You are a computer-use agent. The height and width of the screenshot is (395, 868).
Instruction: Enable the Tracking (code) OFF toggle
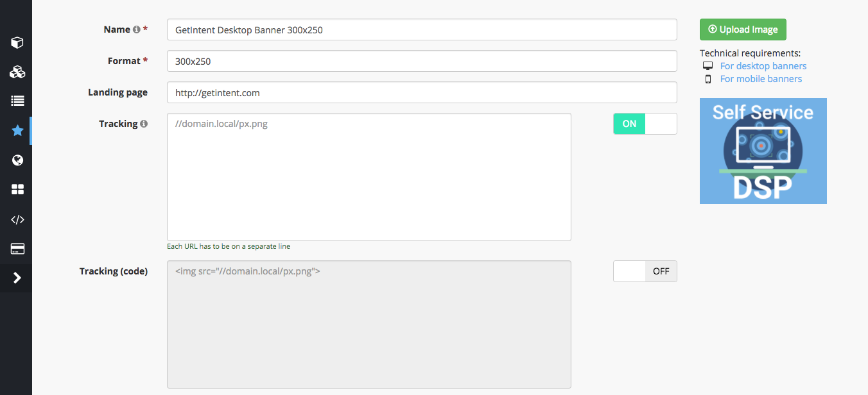point(645,271)
